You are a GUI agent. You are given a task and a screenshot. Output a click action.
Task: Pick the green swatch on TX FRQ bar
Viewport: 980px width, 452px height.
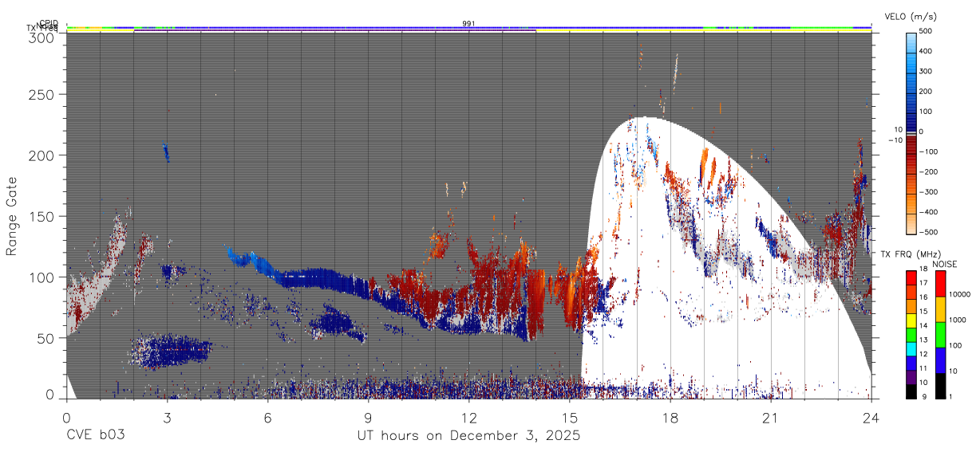(x=911, y=333)
